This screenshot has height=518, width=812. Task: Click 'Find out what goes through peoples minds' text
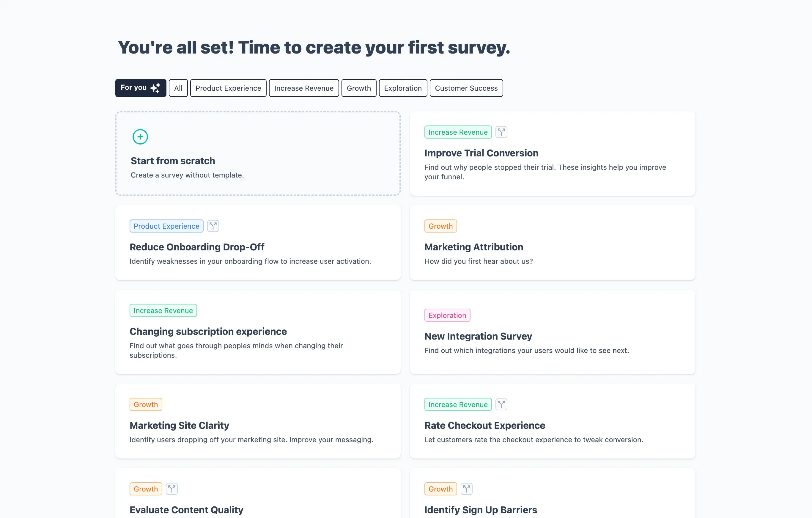tap(236, 350)
